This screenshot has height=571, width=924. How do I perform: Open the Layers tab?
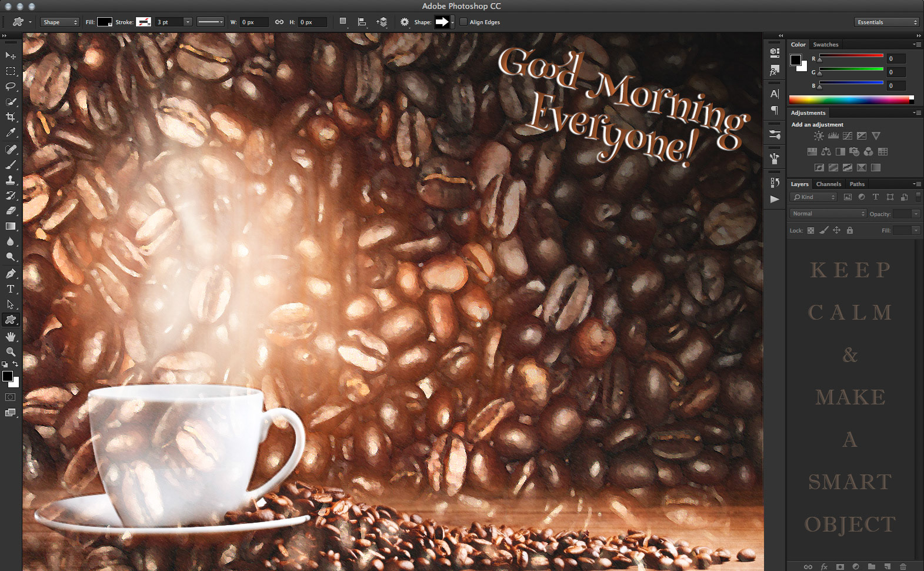(799, 184)
